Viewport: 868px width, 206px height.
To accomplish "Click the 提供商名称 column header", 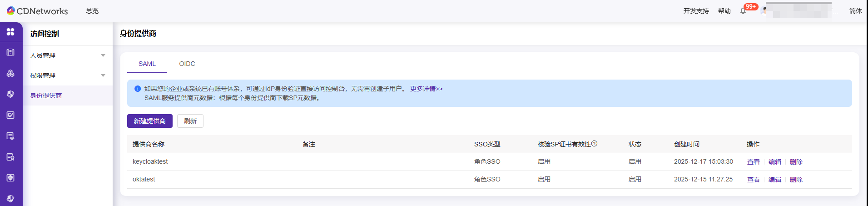I will (x=149, y=144).
